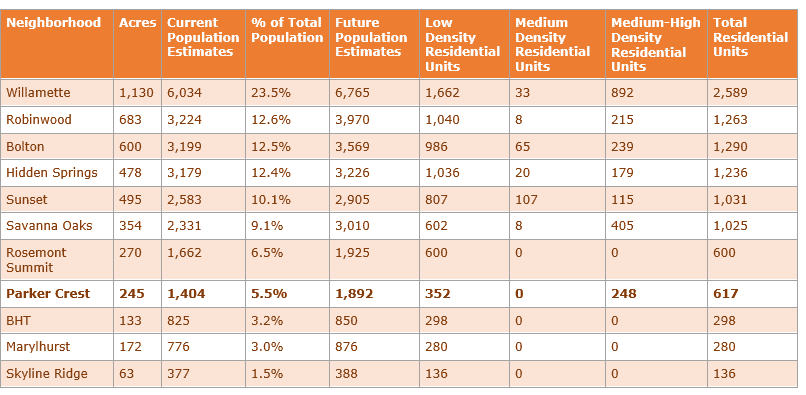Select the Acres column header
Image resolution: width=806 pixels, height=395 pixels.
[x=137, y=23]
